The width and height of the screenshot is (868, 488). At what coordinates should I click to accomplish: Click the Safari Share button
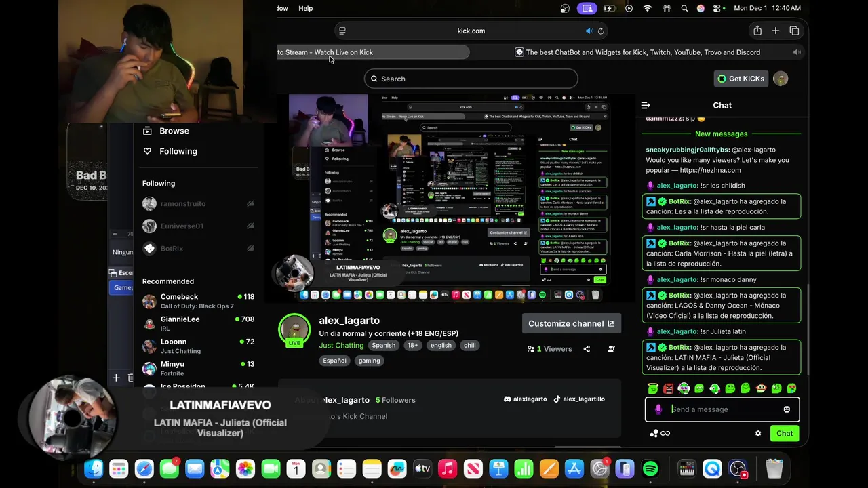pos(757,30)
